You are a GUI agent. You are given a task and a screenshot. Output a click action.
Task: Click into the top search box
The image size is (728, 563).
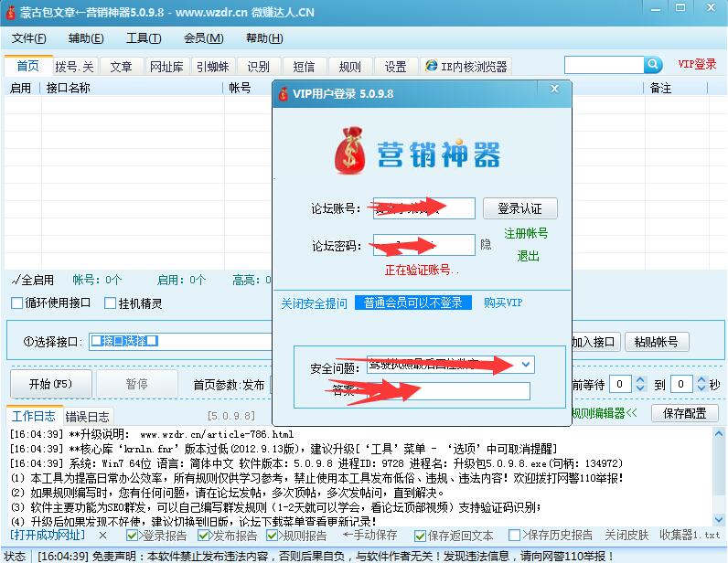point(604,65)
